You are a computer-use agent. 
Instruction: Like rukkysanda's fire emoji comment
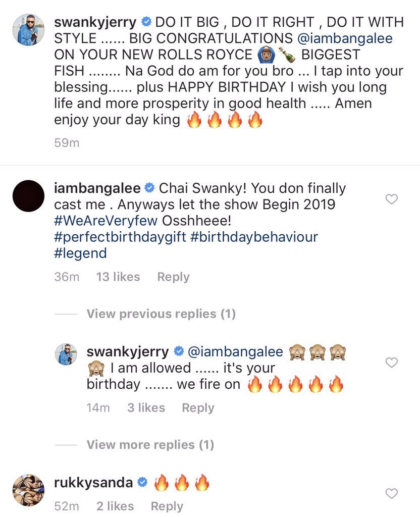(391, 493)
